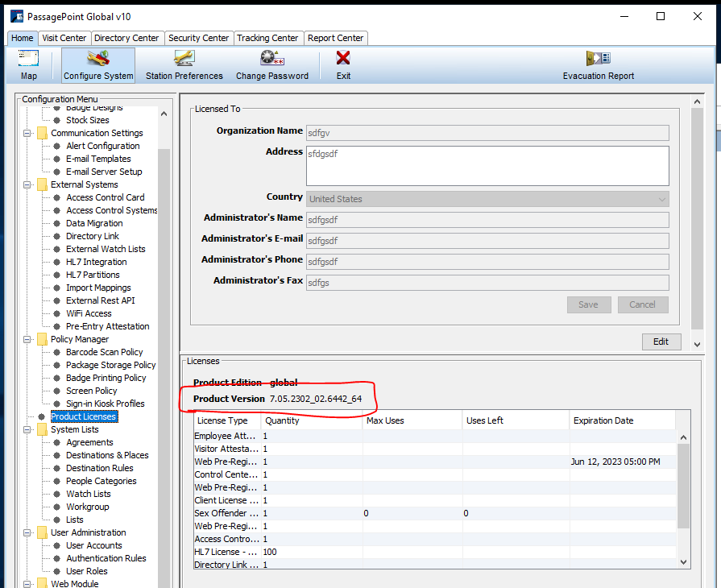Select HL7 License row with quantity 100
This screenshot has width=721, height=588.
(x=435, y=552)
